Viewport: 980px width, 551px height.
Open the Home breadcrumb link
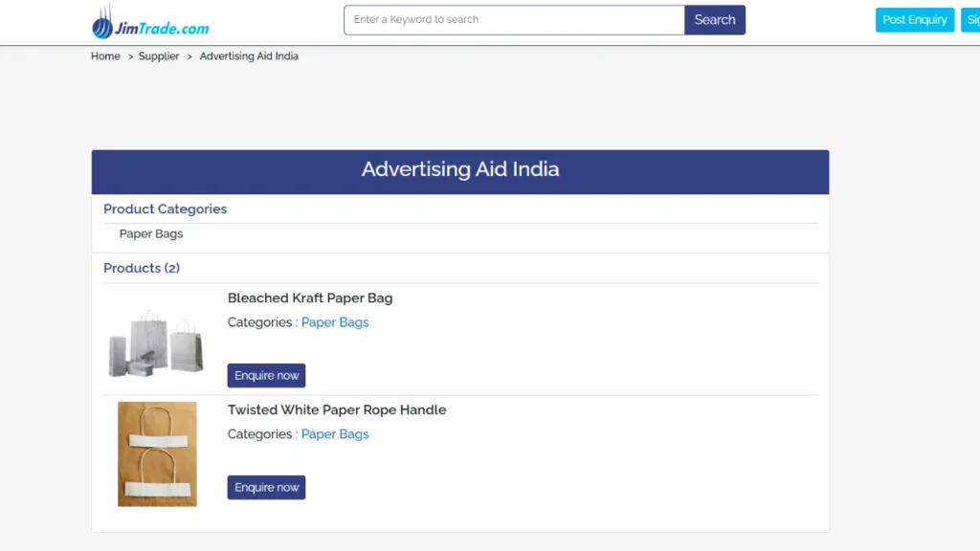coord(105,55)
